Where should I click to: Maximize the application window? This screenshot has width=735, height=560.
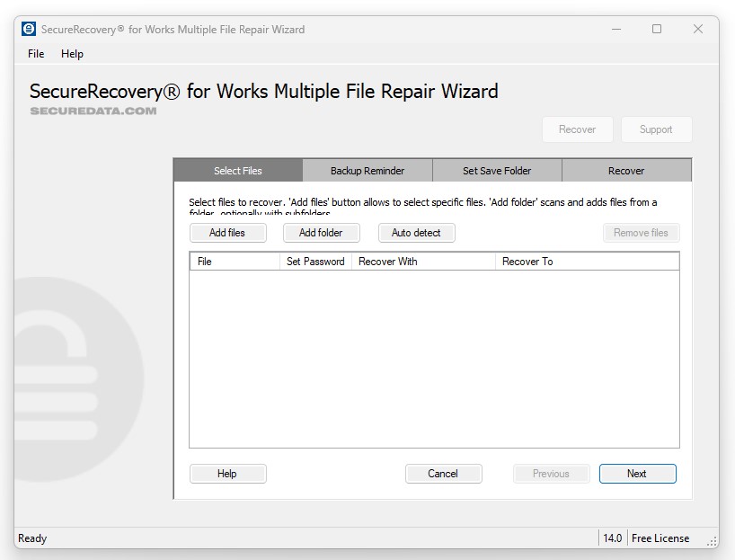657,29
